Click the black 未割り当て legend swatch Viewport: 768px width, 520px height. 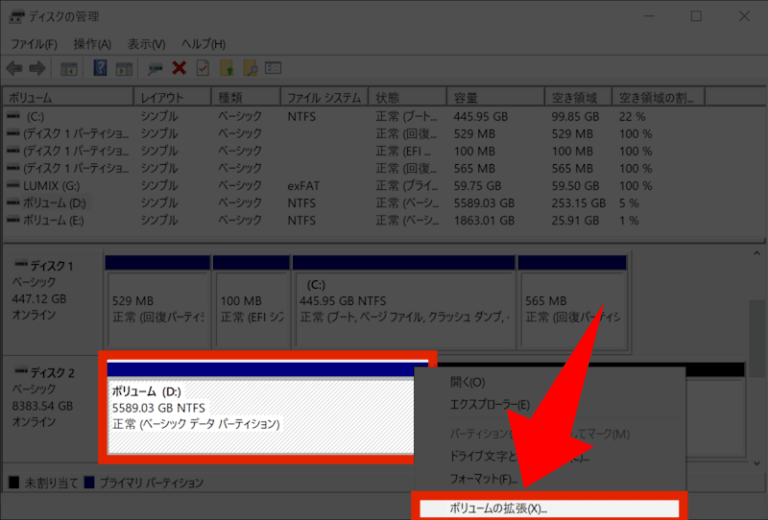[x=14, y=482]
